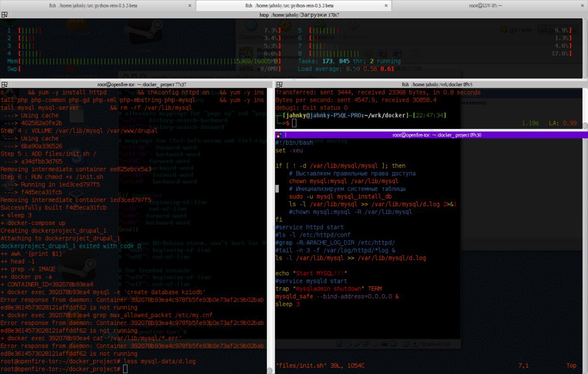Viewport: 588px width, 374px height.
Task: Click the vim status "files/init.sh" 39L, 1054C
Action: (320, 366)
